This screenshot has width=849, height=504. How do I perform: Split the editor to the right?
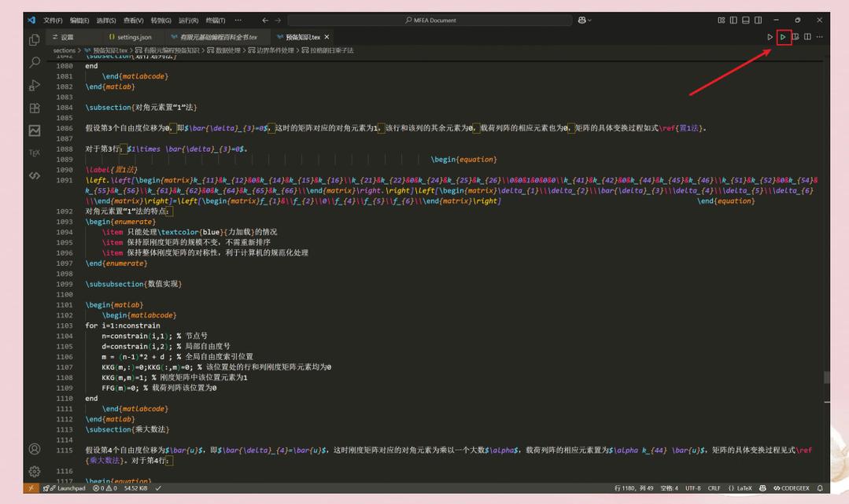click(x=807, y=37)
